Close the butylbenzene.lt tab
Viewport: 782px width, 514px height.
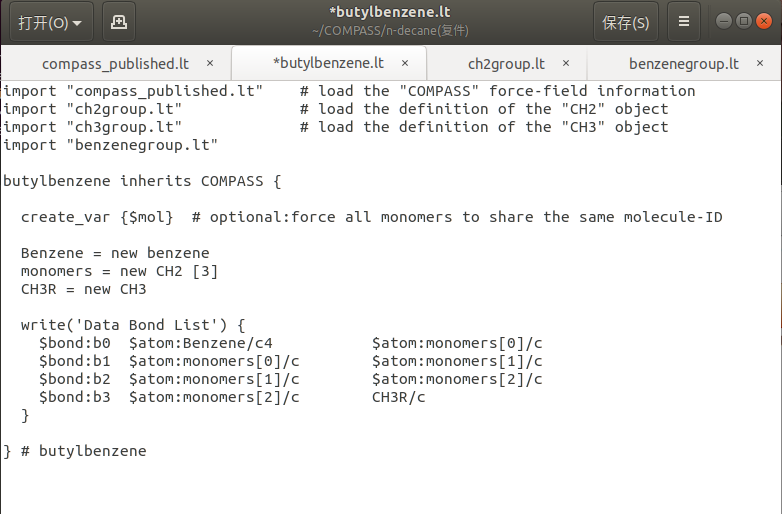pyautogui.click(x=405, y=63)
